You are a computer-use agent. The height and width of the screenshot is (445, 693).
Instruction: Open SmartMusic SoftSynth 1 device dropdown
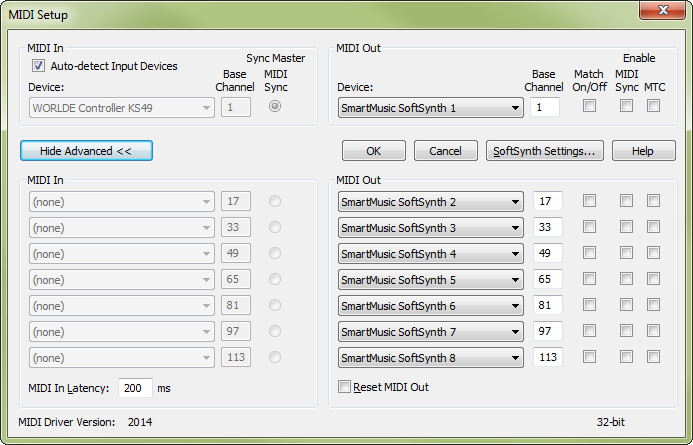430,108
